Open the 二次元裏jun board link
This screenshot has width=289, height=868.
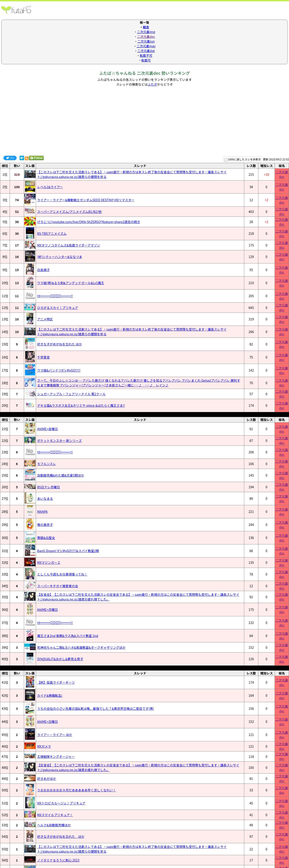pos(146,41)
